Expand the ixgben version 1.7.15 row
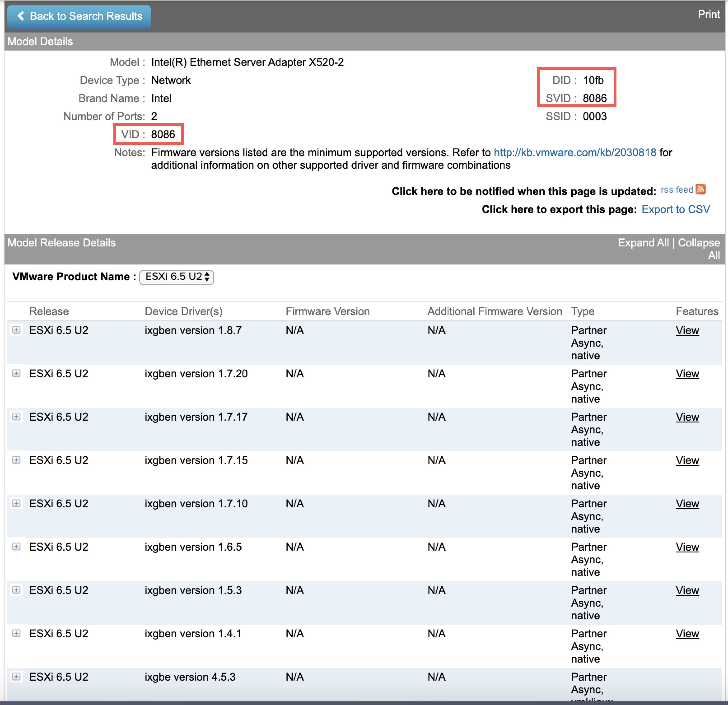Viewport: 728px width, 705px height. (16, 460)
